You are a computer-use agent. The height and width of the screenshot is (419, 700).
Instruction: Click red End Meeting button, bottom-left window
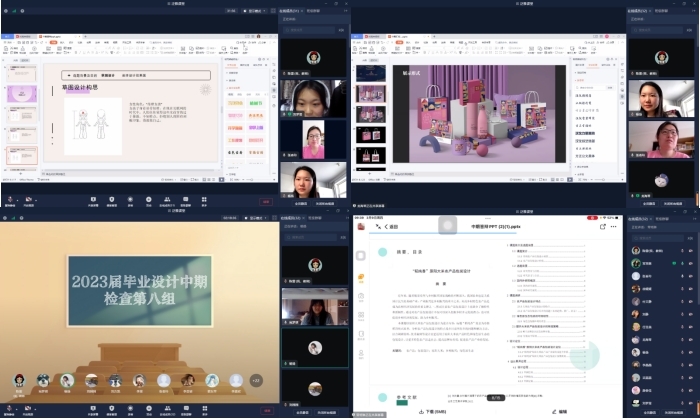pyautogui.click(x=267, y=411)
